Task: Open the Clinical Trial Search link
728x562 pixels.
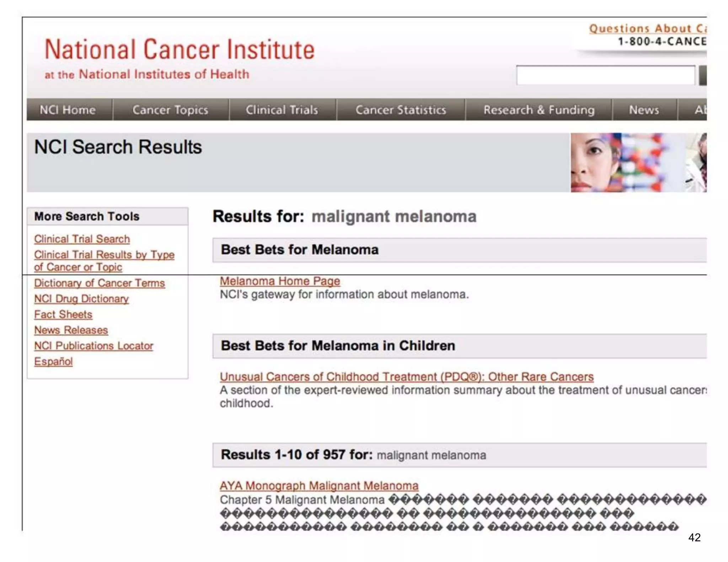Action: tap(82, 239)
